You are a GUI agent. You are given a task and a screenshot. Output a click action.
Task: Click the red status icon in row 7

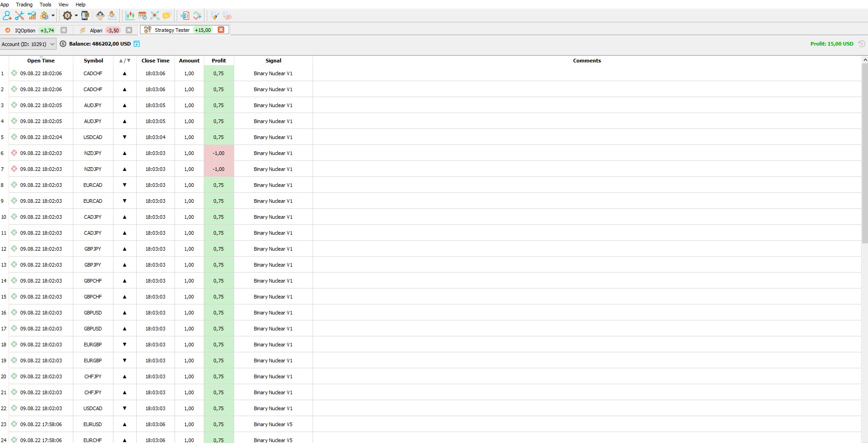click(14, 169)
